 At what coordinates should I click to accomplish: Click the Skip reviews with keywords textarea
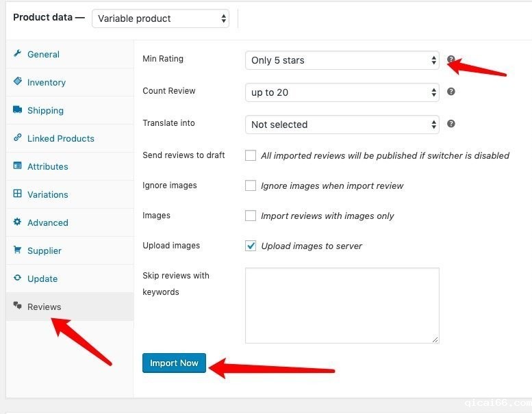coord(342,305)
